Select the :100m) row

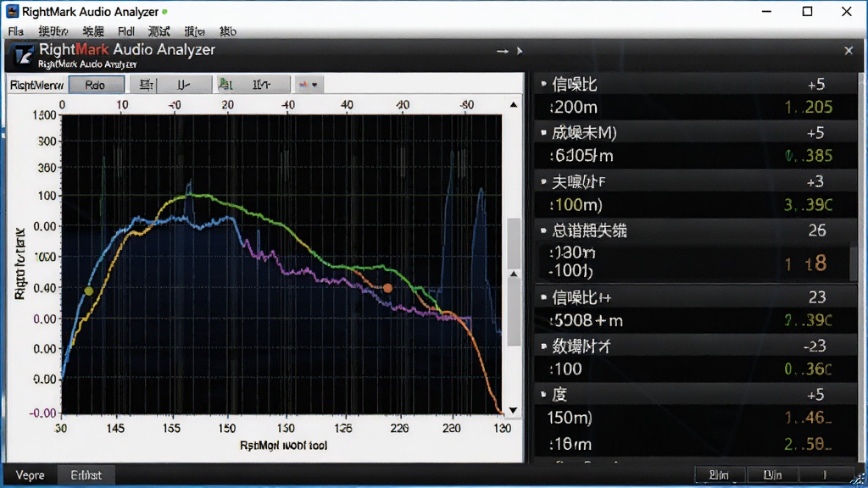pyautogui.click(x=695, y=205)
